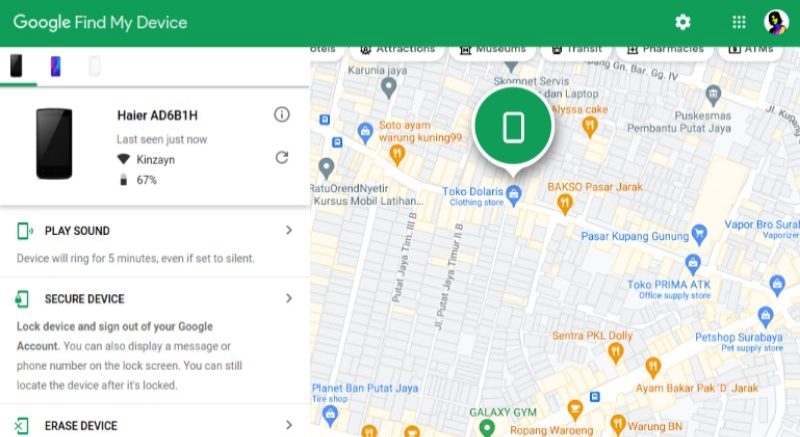
Task: Click the Ayam Bakar Pak 'D' Jarak pin
Action: (x=653, y=368)
